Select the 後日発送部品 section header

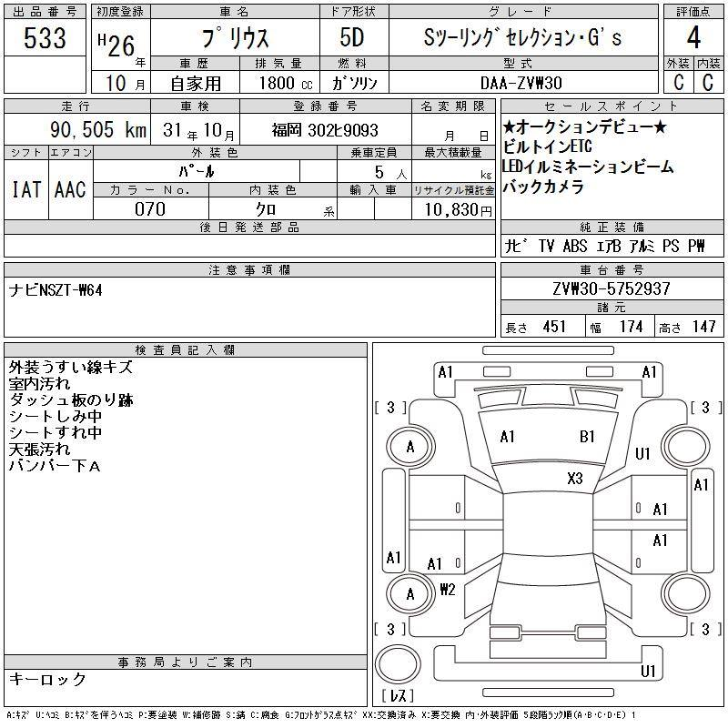(249, 227)
